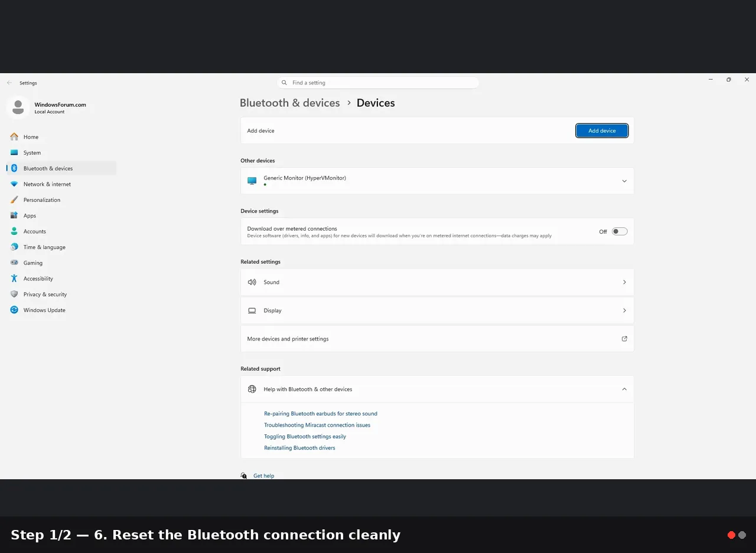Click the Add device button
Viewport: 756px width, 553px height.
click(602, 130)
